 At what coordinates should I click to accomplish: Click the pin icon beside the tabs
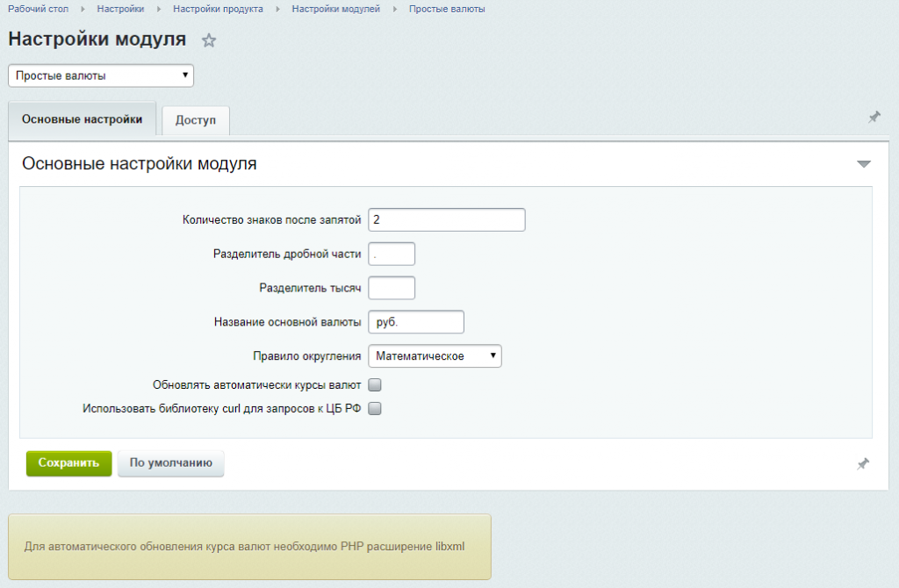874,118
